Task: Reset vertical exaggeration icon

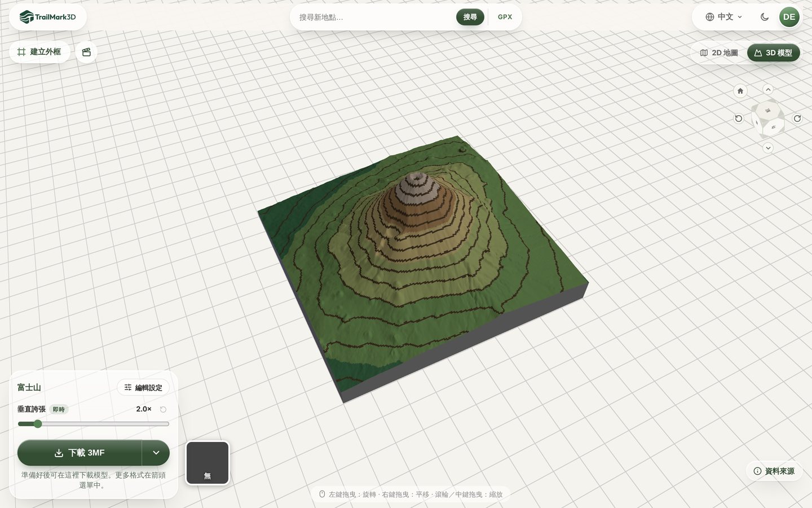Action: coord(163,409)
